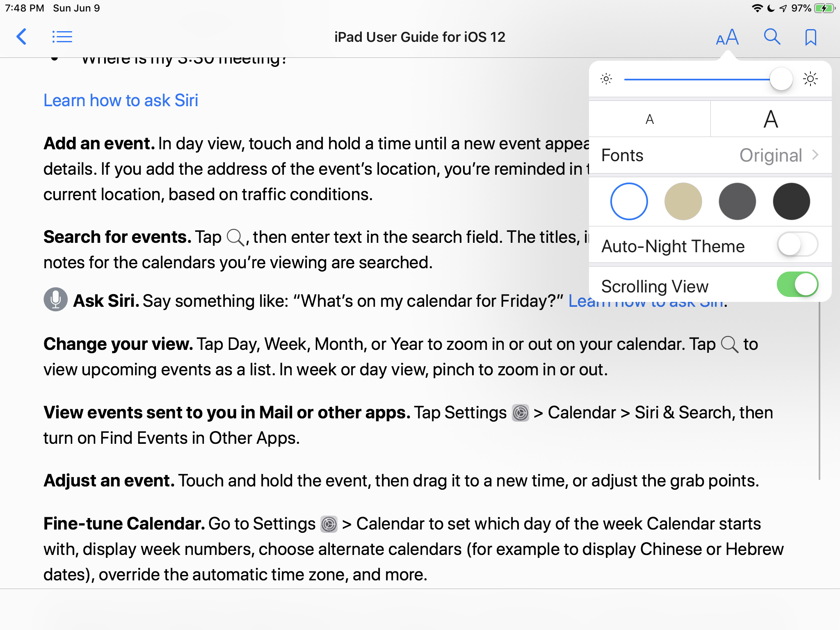Open the table of contents list icon
Image resolution: width=840 pixels, height=630 pixels.
62,37
